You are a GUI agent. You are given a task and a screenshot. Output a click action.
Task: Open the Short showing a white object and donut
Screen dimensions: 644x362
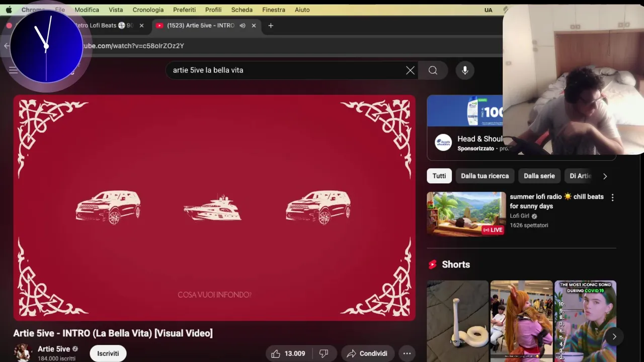coord(457,321)
